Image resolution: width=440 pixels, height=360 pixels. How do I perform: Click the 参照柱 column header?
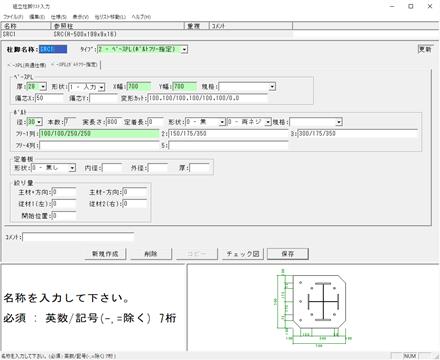(x=117, y=26)
